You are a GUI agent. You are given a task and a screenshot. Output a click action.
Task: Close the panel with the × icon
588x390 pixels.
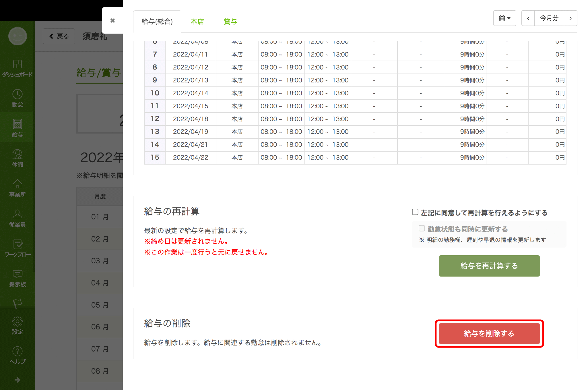[x=112, y=20]
